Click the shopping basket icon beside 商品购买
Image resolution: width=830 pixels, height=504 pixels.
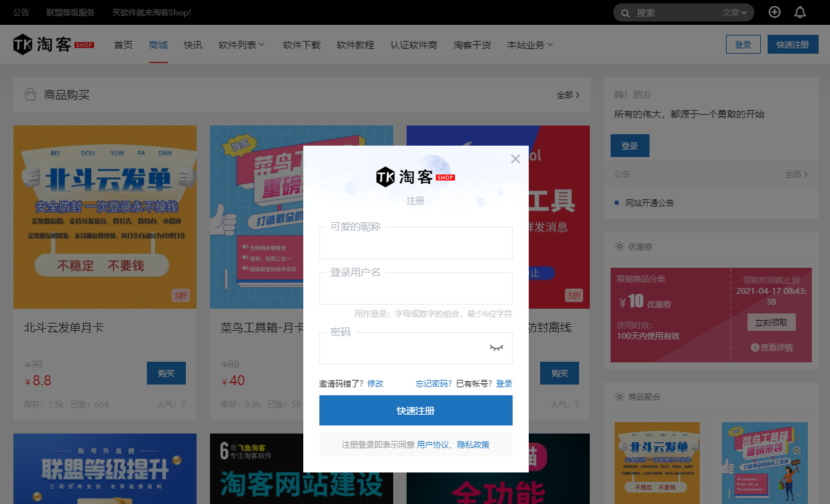tap(30, 95)
